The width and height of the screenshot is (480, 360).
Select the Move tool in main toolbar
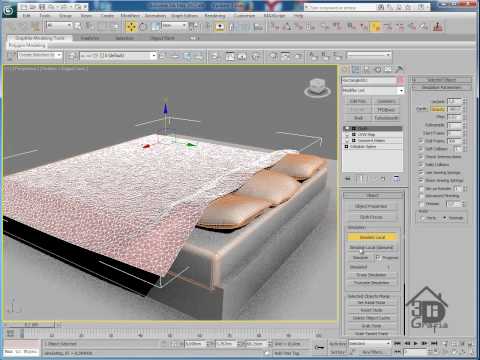[131, 27]
